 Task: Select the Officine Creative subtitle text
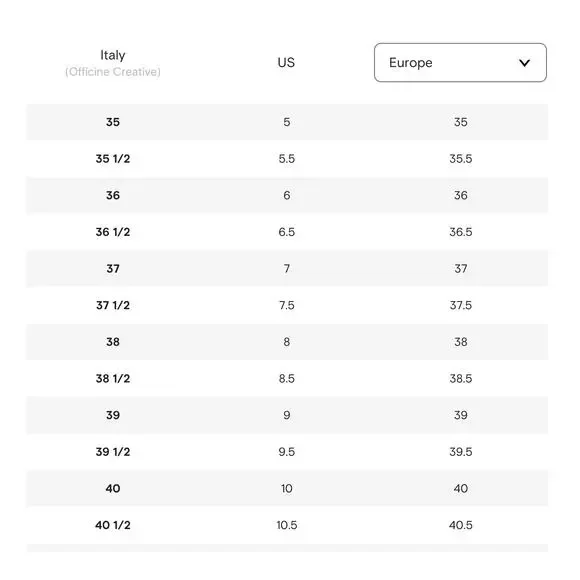click(x=113, y=72)
